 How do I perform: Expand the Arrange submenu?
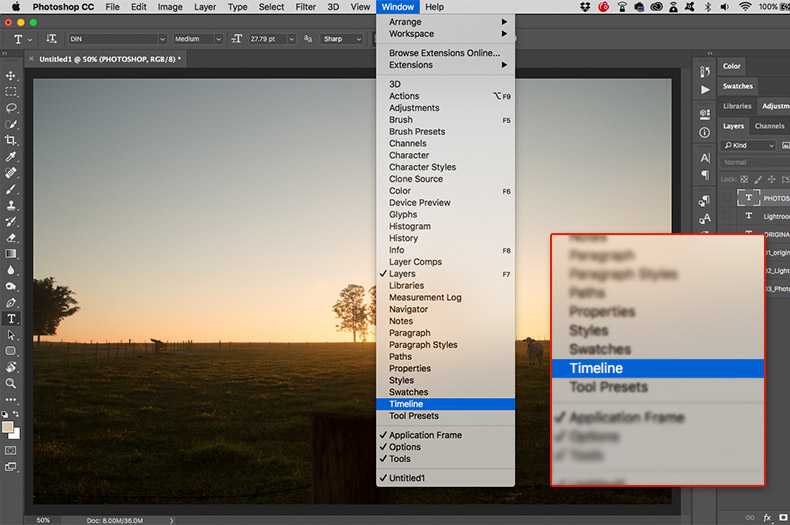[445, 22]
